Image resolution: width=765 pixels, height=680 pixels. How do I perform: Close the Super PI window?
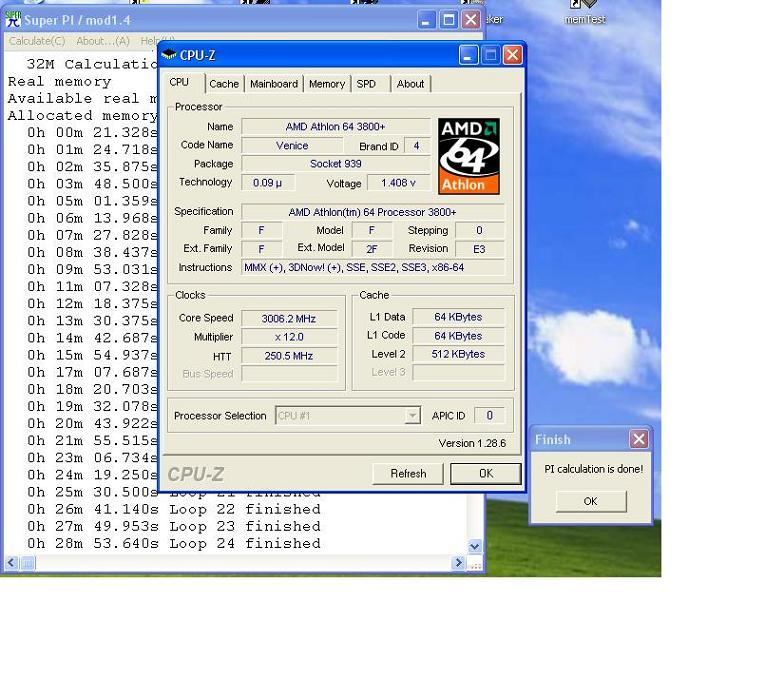point(471,20)
